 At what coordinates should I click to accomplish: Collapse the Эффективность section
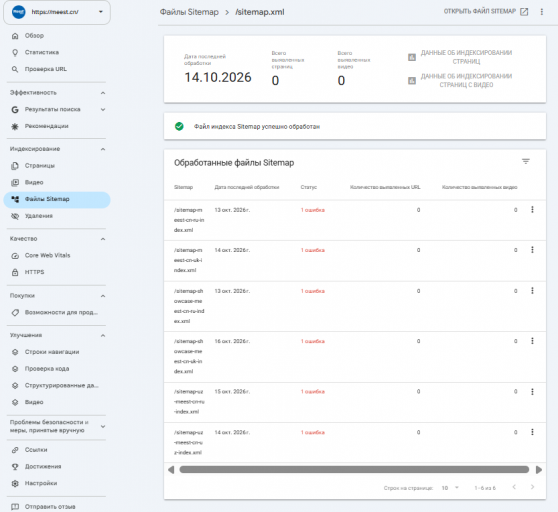103,93
